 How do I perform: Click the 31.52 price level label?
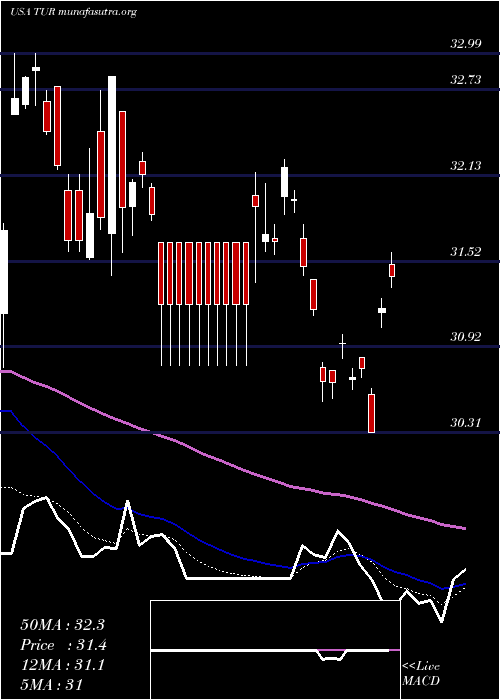466,252
